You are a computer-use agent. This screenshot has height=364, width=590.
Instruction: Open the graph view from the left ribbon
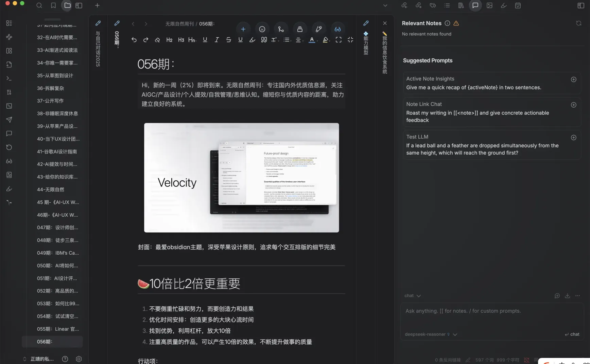pos(9,37)
